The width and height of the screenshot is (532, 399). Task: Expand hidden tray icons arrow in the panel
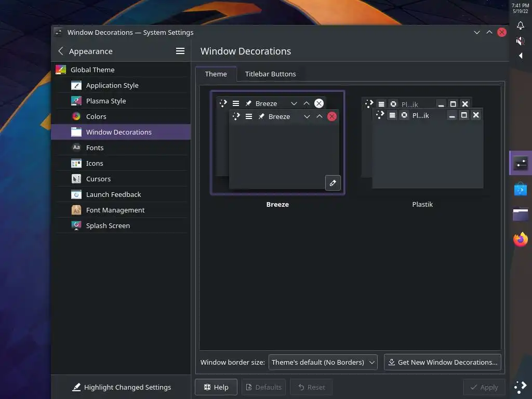521,56
